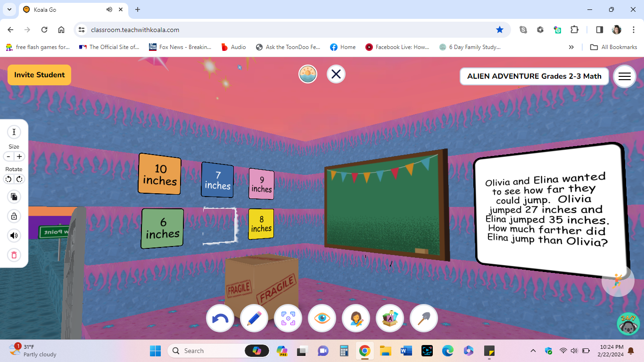644x362 pixels.
Task: Select the pencil drawing tool
Action: click(x=254, y=318)
